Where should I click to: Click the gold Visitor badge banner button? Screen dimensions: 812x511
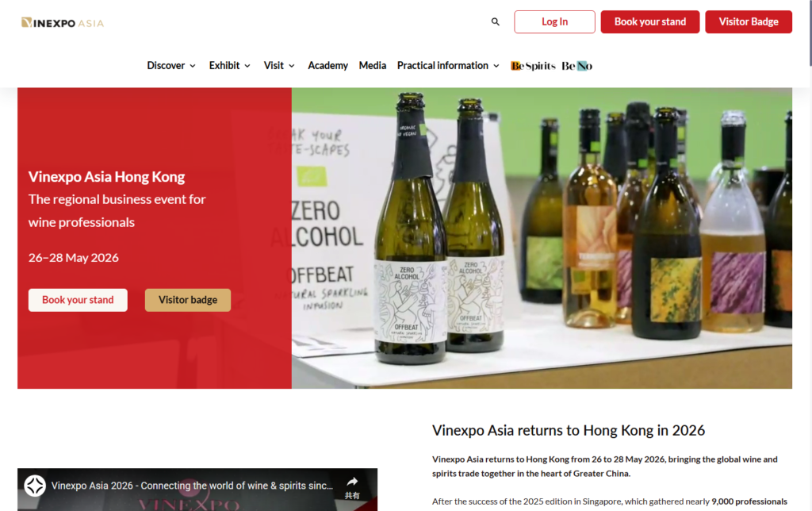(x=188, y=300)
